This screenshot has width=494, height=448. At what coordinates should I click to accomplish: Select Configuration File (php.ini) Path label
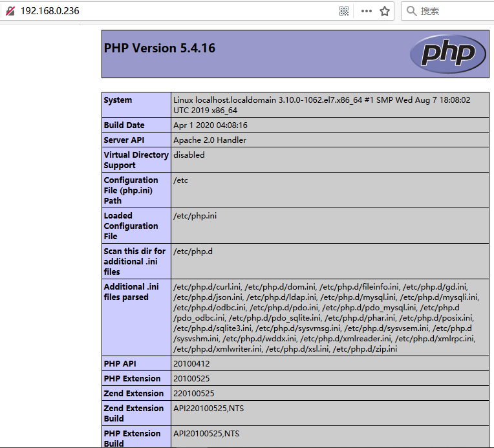coord(131,190)
